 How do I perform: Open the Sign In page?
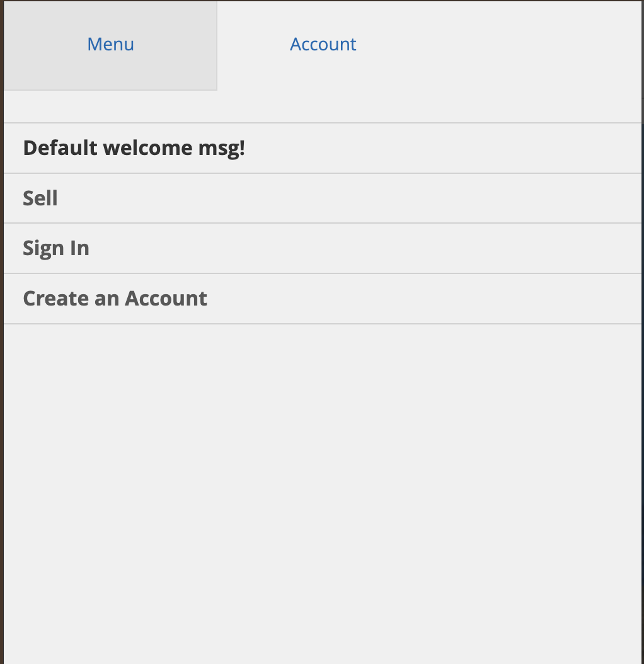[x=56, y=248]
